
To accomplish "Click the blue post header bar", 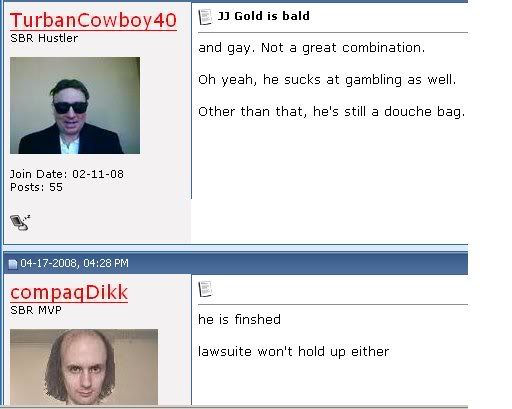I will (236, 263).
